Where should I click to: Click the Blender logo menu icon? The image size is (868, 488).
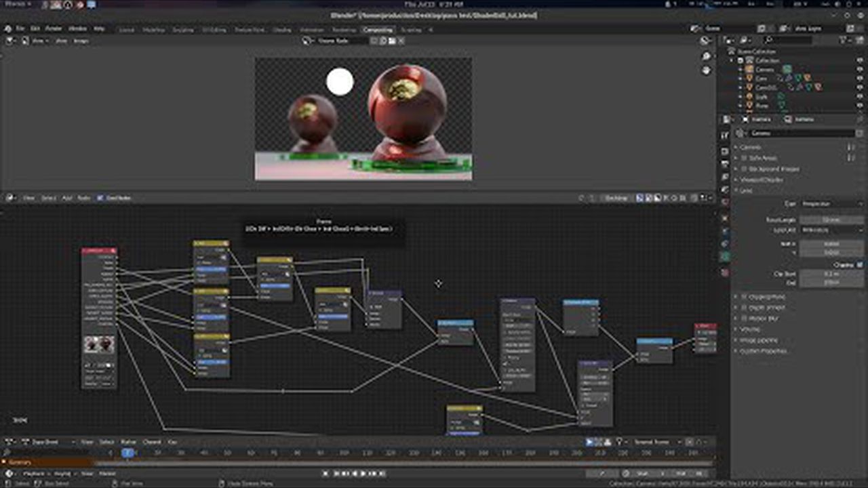pyautogui.click(x=9, y=29)
